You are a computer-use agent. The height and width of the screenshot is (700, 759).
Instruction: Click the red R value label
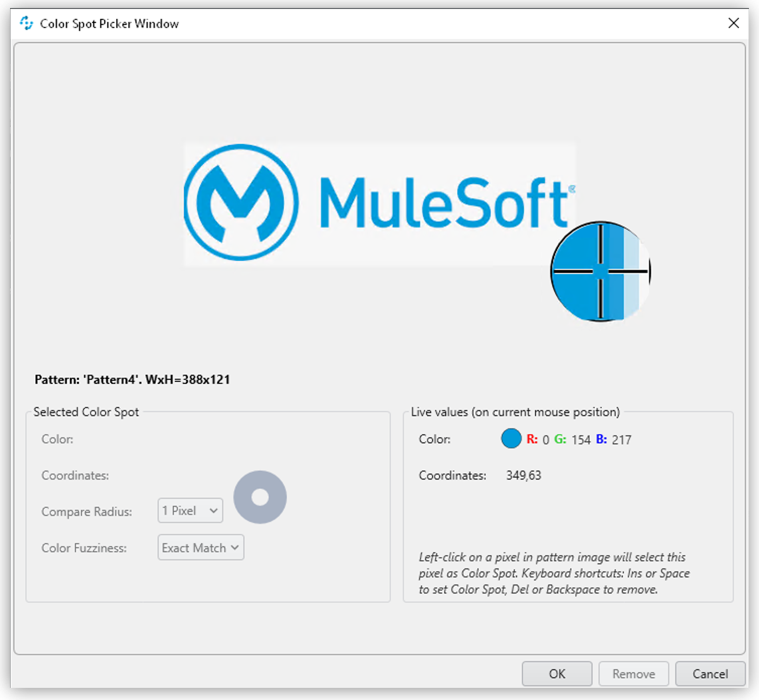click(532, 439)
